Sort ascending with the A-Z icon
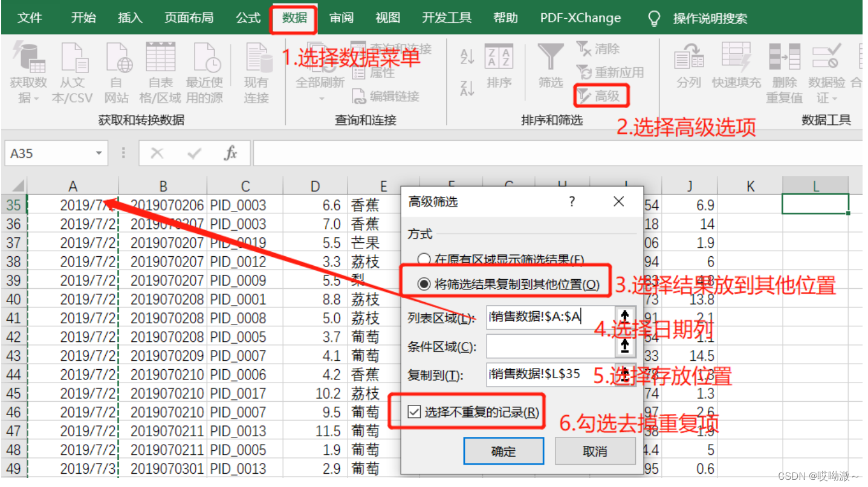Viewport: 868px width, 487px height. click(467, 57)
